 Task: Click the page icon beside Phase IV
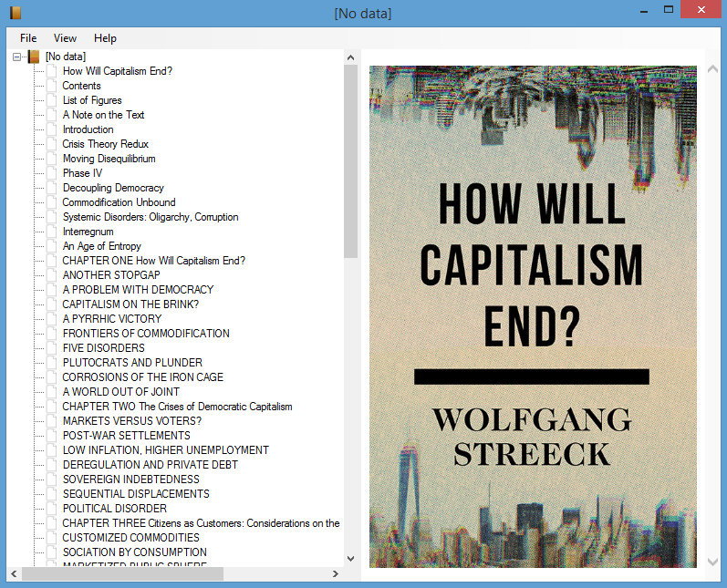51,173
